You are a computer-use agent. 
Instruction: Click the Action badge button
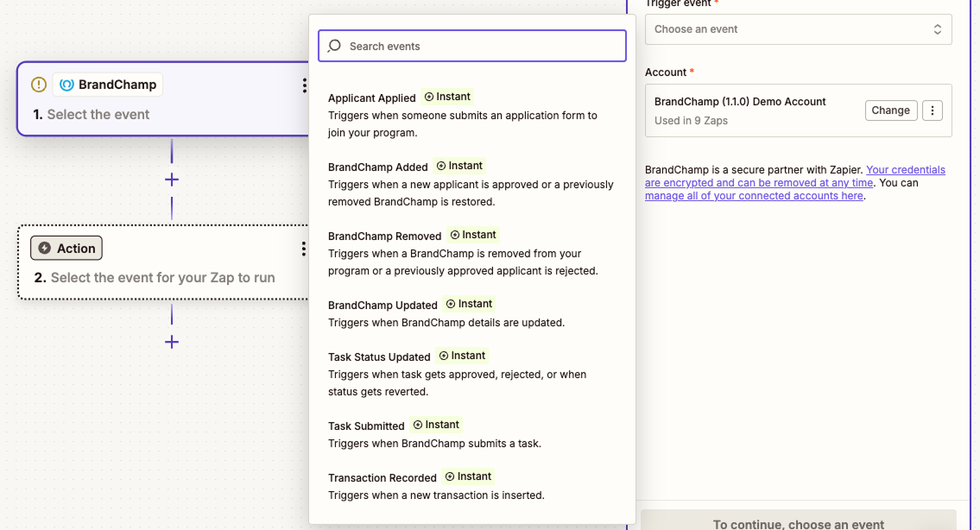(x=66, y=248)
